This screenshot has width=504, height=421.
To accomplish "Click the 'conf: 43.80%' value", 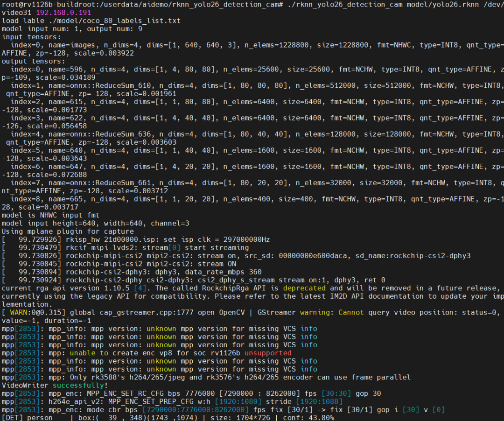I will pos(308,417).
